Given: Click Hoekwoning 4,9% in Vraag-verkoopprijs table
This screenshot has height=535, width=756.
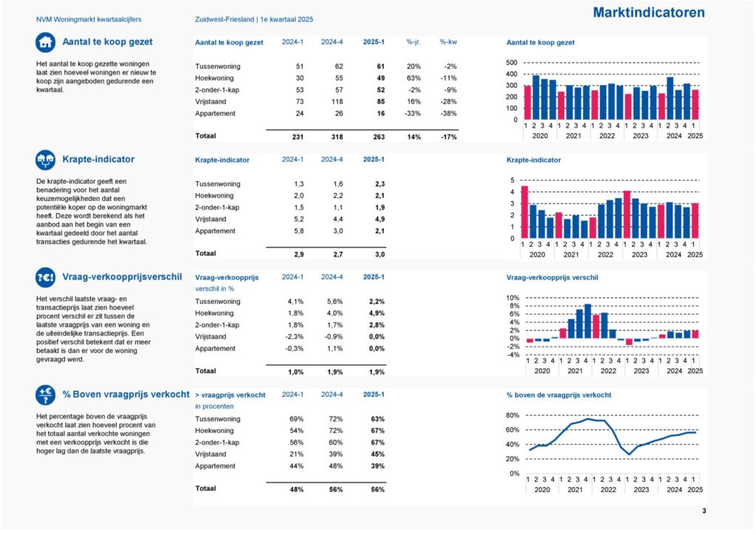Looking at the screenshot, I should (377, 313).
